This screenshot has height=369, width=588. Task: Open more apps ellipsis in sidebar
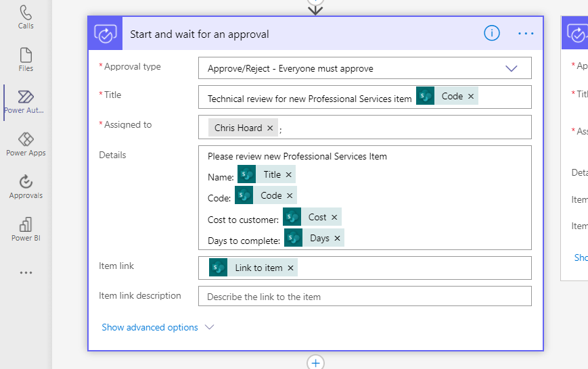(x=26, y=273)
